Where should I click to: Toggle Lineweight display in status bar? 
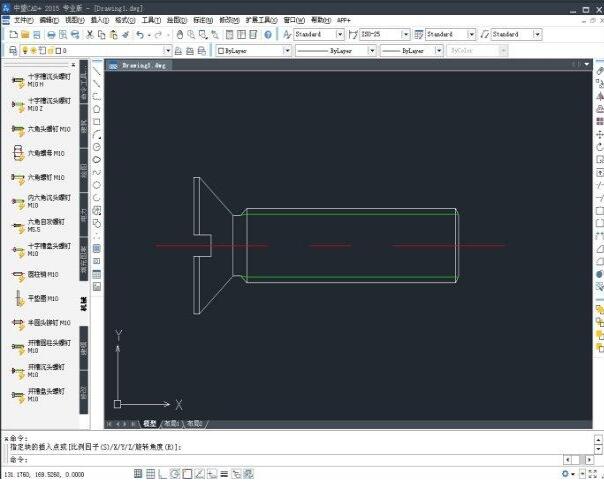tap(224, 474)
